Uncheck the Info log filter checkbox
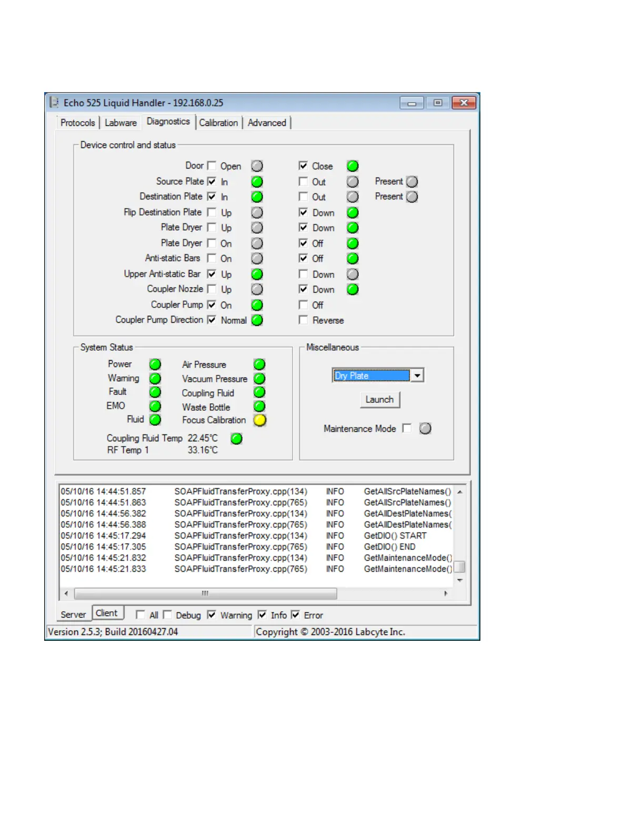 pyautogui.click(x=262, y=615)
